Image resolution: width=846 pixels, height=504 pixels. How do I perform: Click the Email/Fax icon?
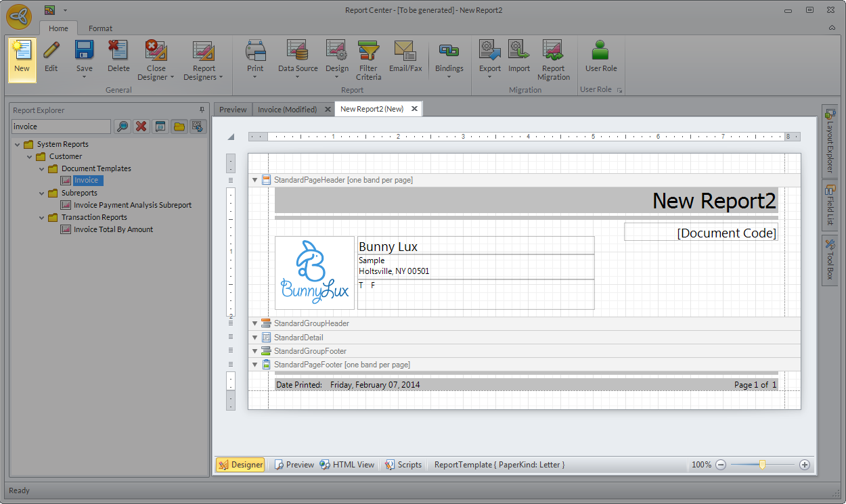405,55
